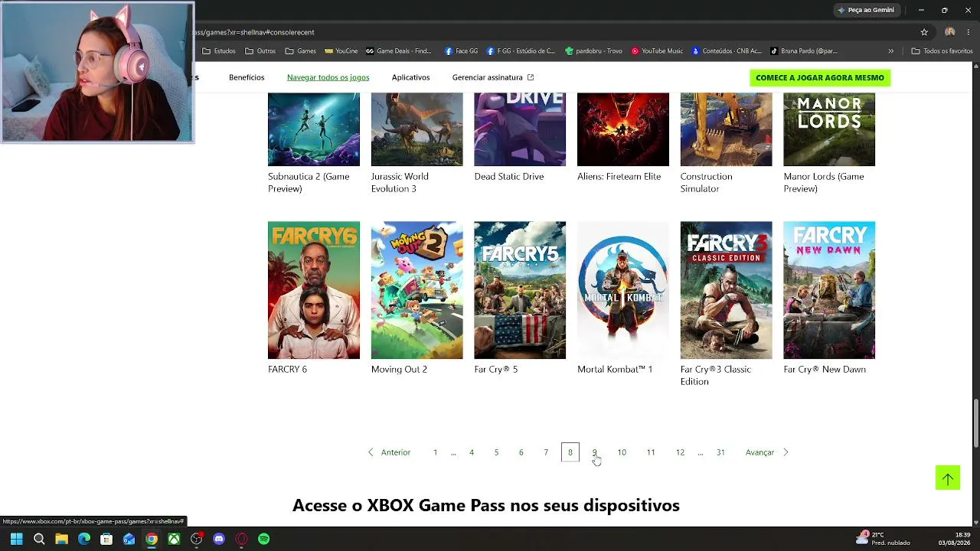Viewport: 980px width, 551px height.
Task: Jump to last page 31 in pagination
Action: pyautogui.click(x=720, y=452)
